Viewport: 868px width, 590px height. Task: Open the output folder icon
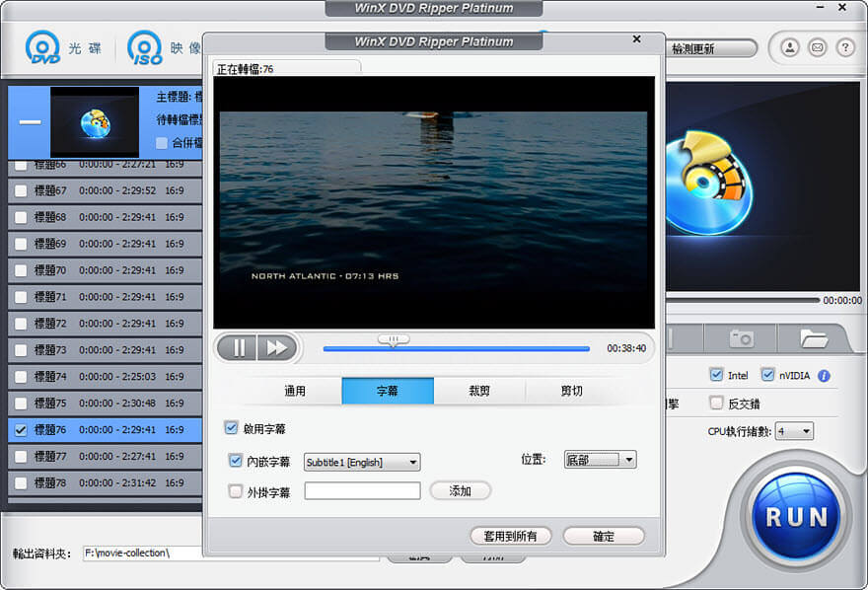813,338
